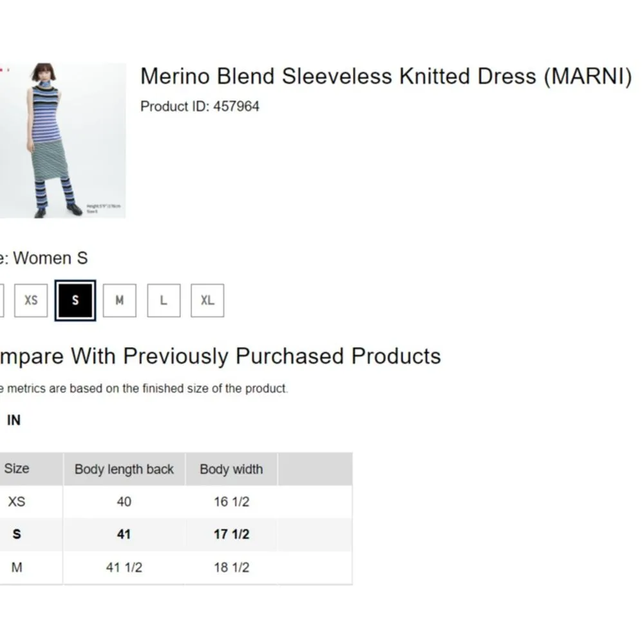Click the Product ID 457964 text
The width and height of the screenshot is (644, 644).
coord(200,106)
